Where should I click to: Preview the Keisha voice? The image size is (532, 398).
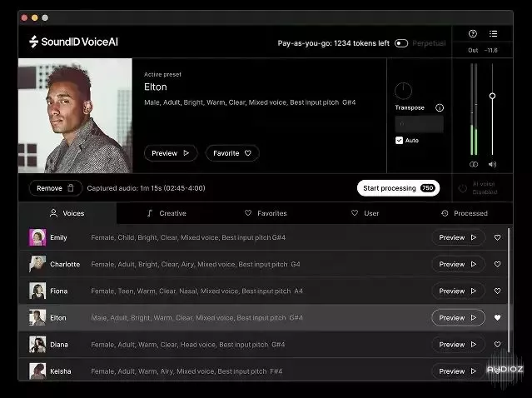458,371
